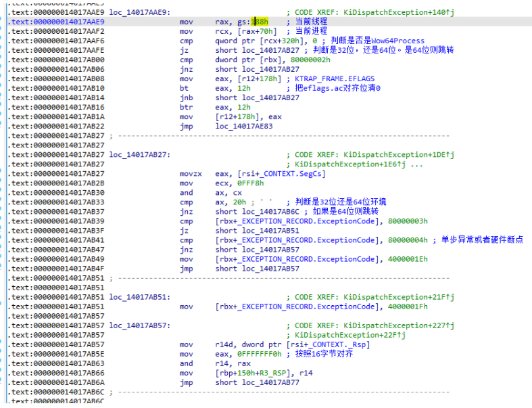The width and height of the screenshot is (532, 408).
Task: Click operand '[r12+178h], eax'
Action: click(248, 117)
